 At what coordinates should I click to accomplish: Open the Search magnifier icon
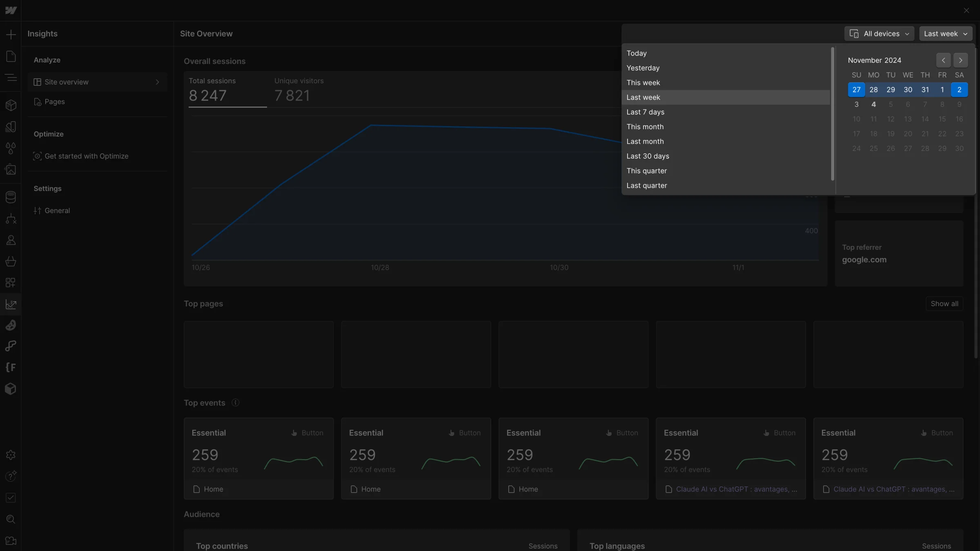pos(11,519)
